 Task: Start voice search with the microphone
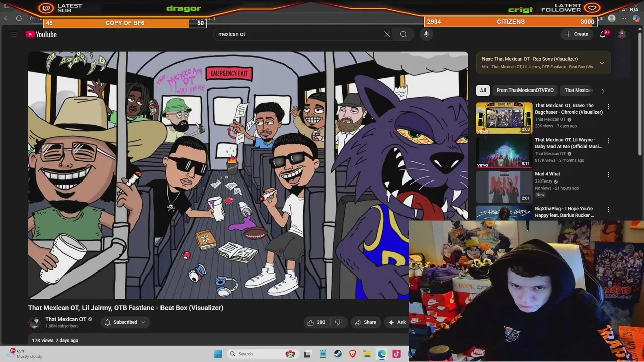pos(426,34)
